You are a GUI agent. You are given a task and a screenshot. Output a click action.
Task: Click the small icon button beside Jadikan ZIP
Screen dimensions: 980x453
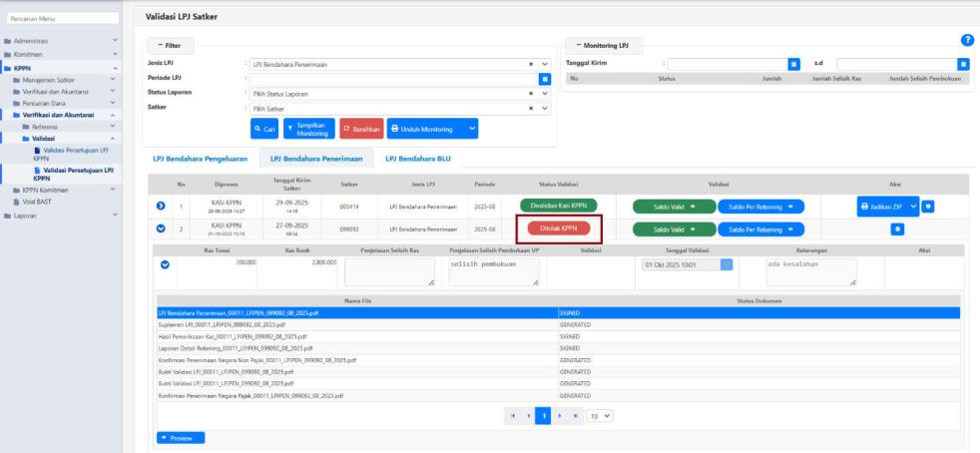[928, 207]
